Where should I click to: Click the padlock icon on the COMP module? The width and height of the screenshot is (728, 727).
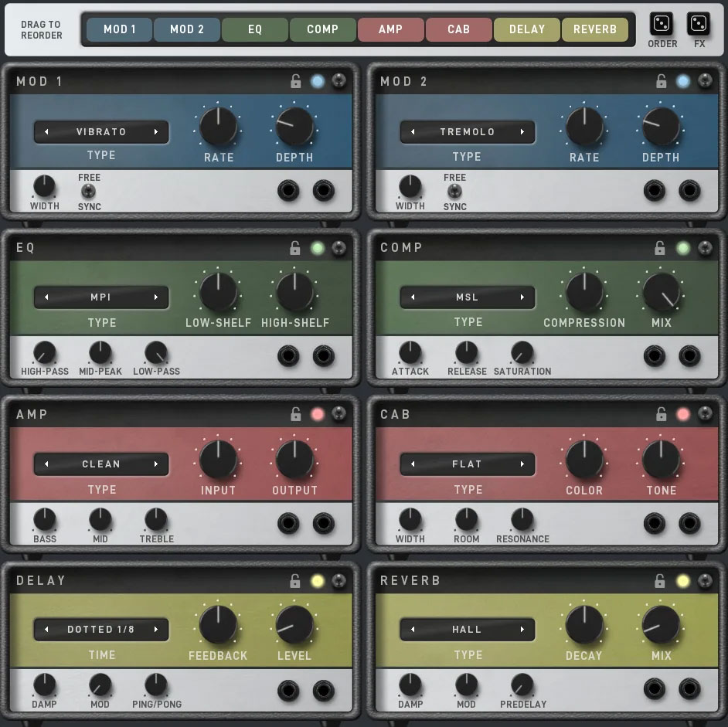point(659,248)
